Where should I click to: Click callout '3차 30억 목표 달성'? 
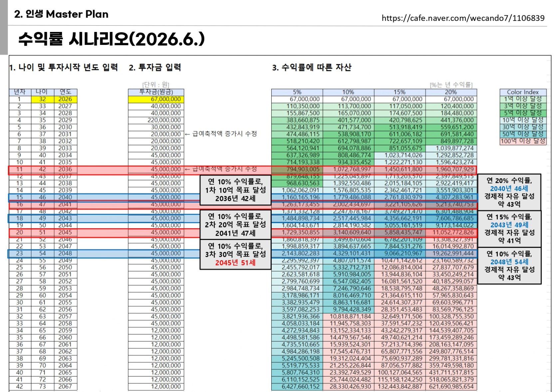pyautogui.click(x=235, y=254)
